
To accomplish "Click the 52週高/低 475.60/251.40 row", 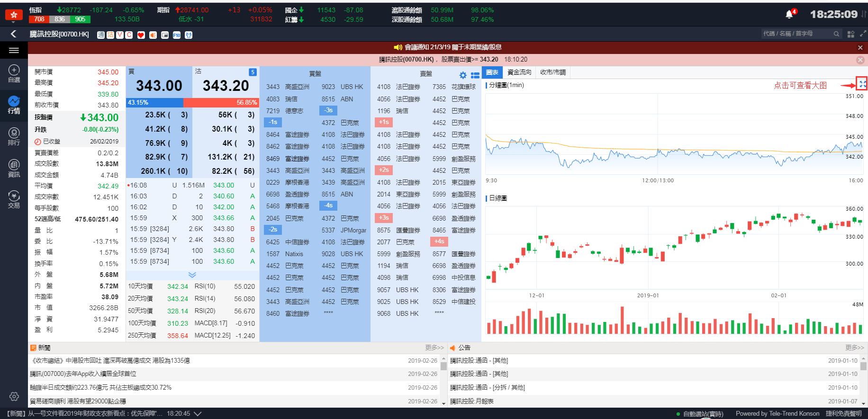I will [x=76, y=219].
